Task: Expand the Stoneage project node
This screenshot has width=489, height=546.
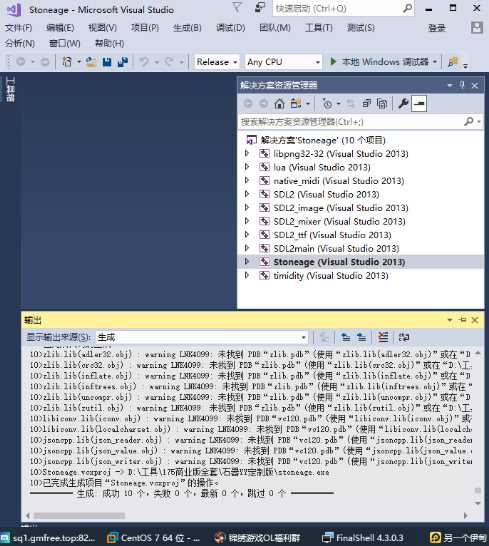Action: 247,262
